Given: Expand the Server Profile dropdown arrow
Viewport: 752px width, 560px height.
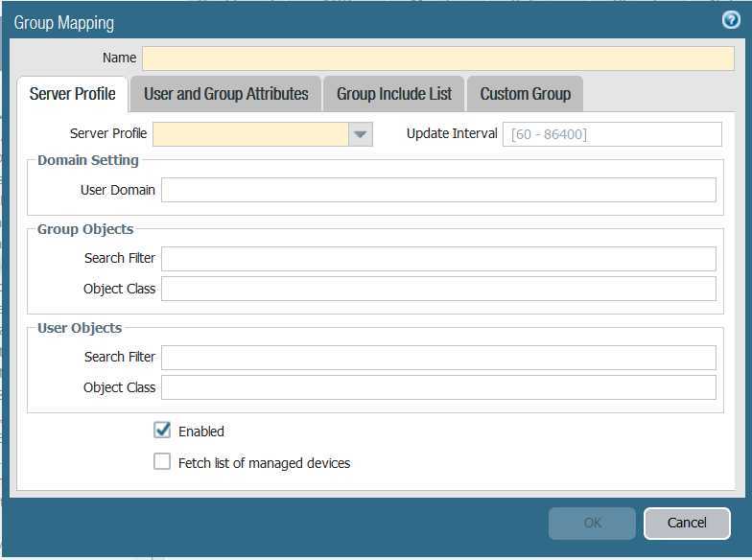Looking at the screenshot, I should click(361, 134).
